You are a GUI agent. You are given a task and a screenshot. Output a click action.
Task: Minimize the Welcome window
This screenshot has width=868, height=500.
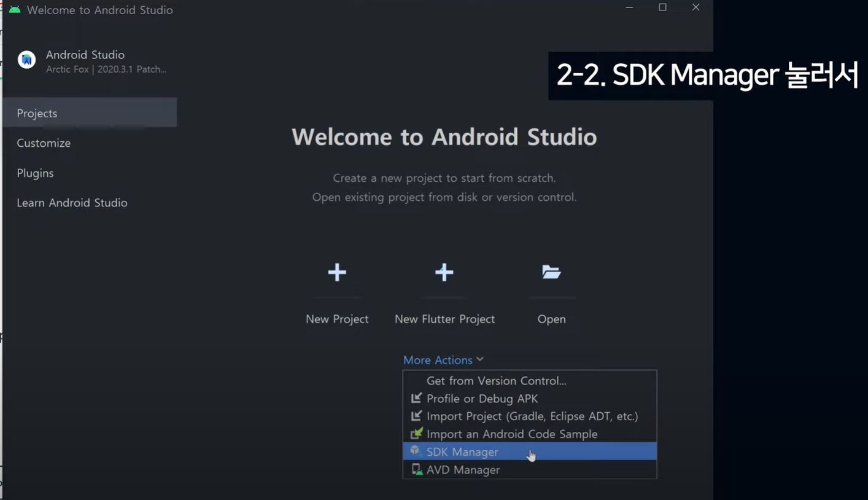click(x=629, y=7)
